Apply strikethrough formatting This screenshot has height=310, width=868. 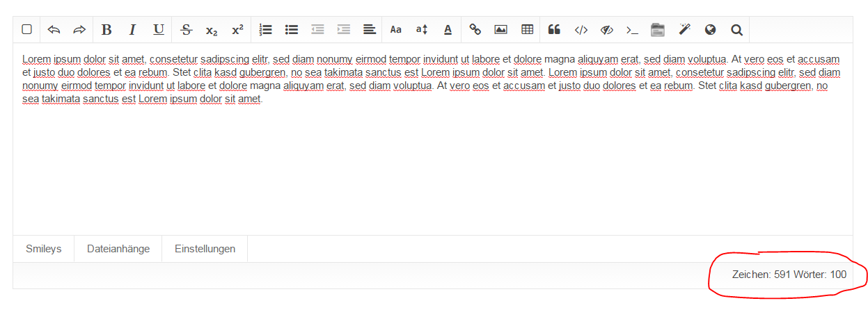click(186, 29)
